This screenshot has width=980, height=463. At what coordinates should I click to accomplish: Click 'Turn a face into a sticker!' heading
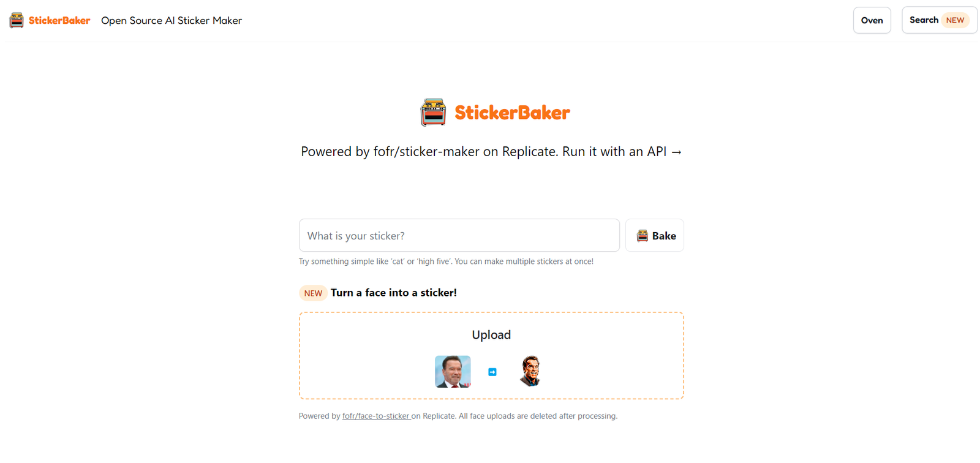tap(394, 293)
